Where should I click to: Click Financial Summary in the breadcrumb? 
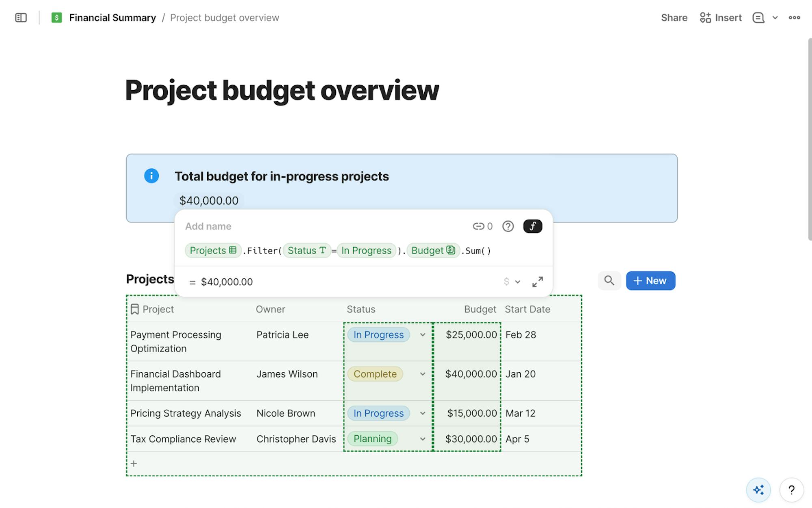[112, 18]
